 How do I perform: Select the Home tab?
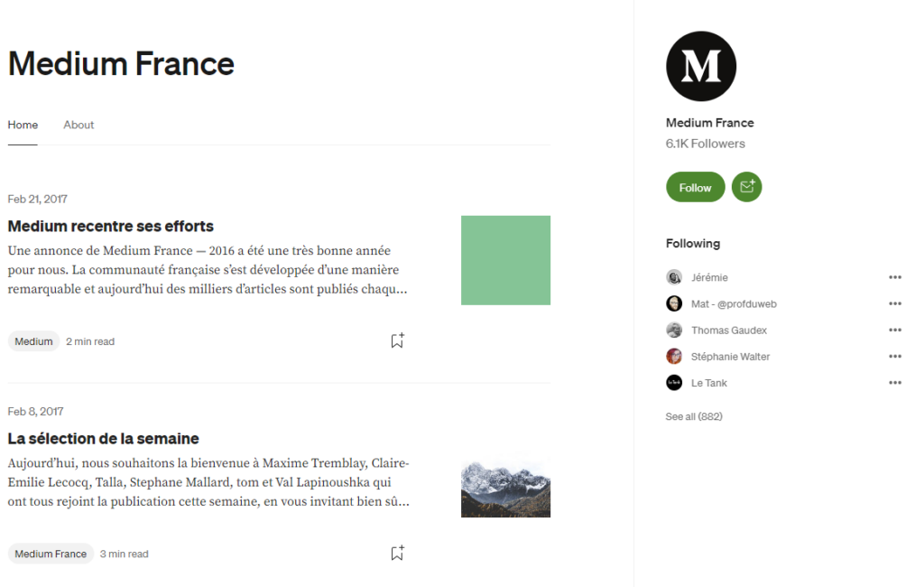pyautogui.click(x=23, y=125)
